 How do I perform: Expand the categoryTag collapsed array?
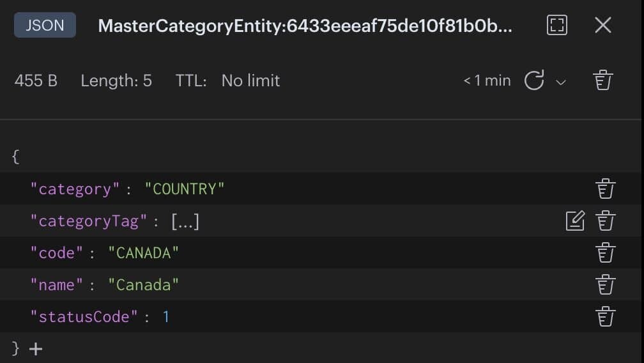click(185, 221)
